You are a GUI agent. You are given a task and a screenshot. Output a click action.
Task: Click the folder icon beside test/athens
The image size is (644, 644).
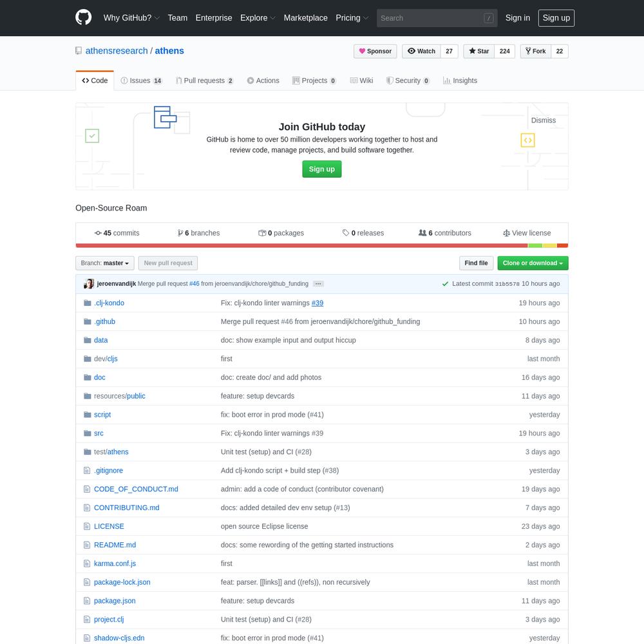(87, 452)
